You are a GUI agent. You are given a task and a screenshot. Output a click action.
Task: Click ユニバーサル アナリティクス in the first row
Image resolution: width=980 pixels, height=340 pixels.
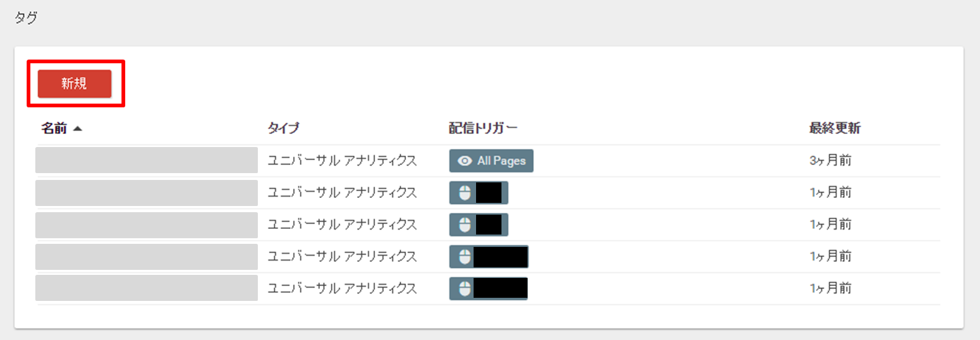pyautogui.click(x=342, y=161)
